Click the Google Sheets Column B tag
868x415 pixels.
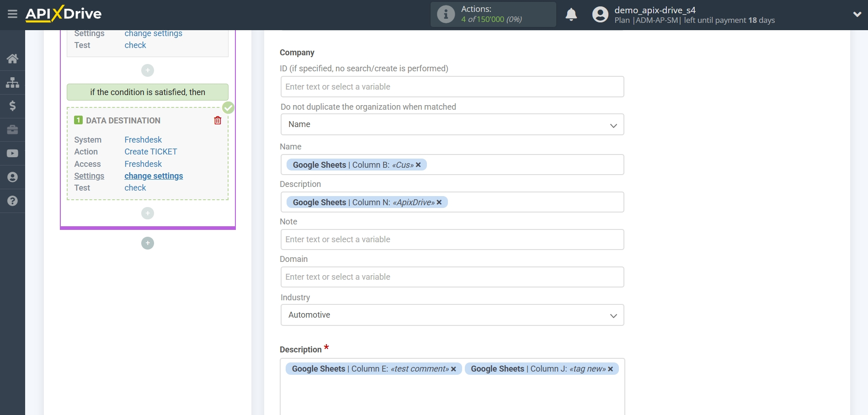[357, 165]
